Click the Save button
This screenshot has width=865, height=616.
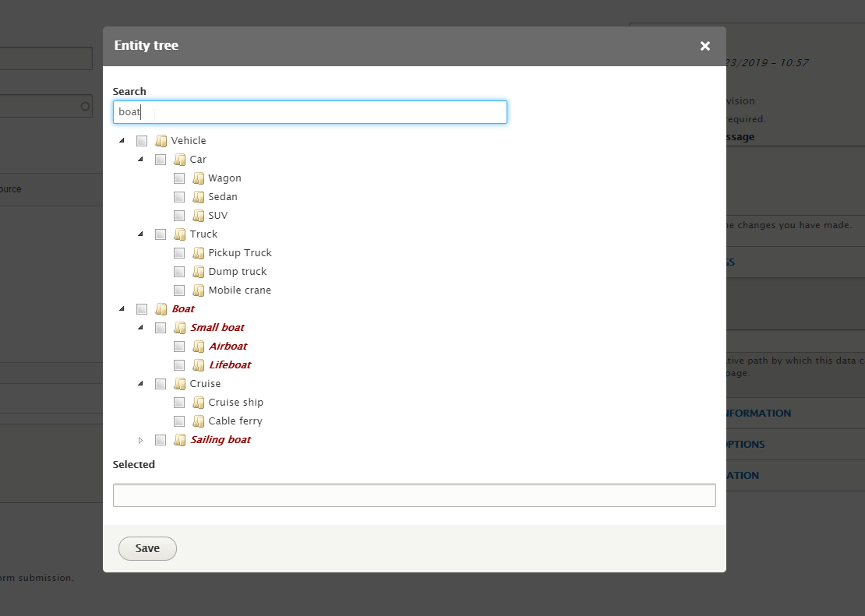147,549
